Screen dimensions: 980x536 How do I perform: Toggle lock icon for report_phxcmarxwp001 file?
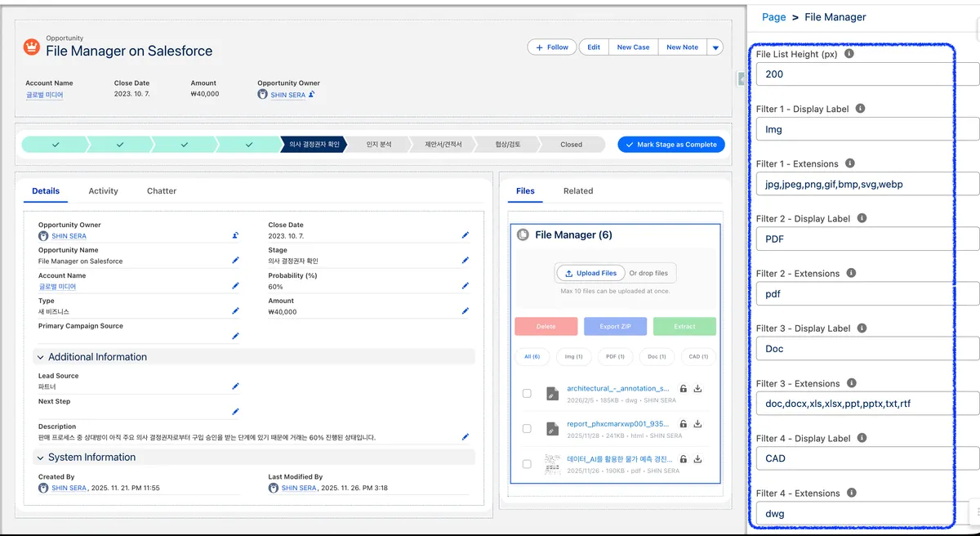(x=684, y=425)
